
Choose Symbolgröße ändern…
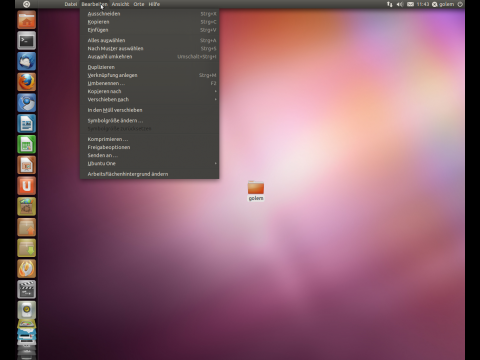pos(150,120)
